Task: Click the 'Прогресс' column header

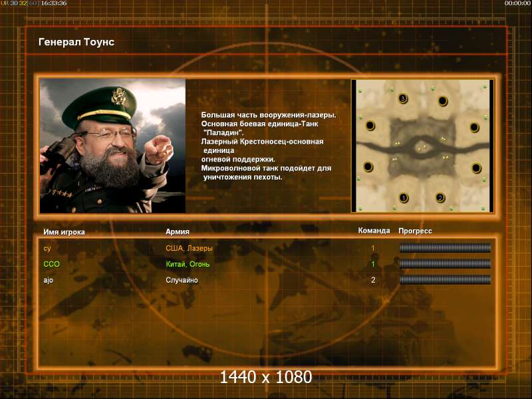Action: coord(415,231)
